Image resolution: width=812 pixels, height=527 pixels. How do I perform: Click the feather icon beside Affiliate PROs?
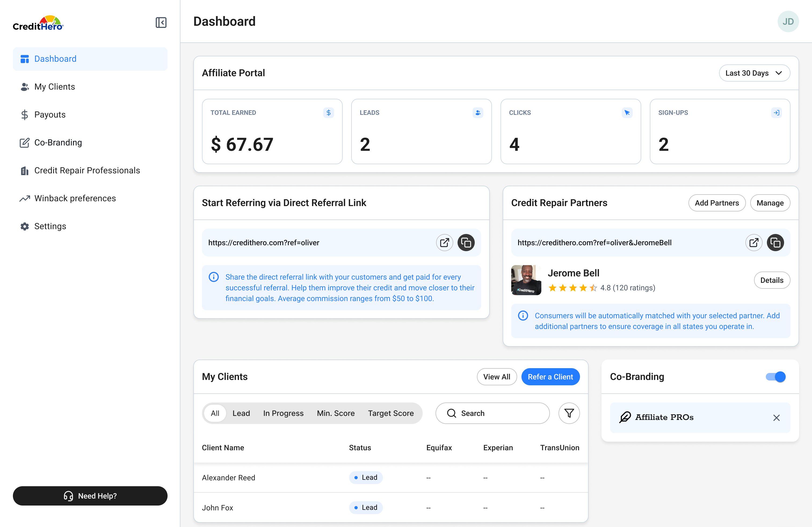(x=625, y=417)
